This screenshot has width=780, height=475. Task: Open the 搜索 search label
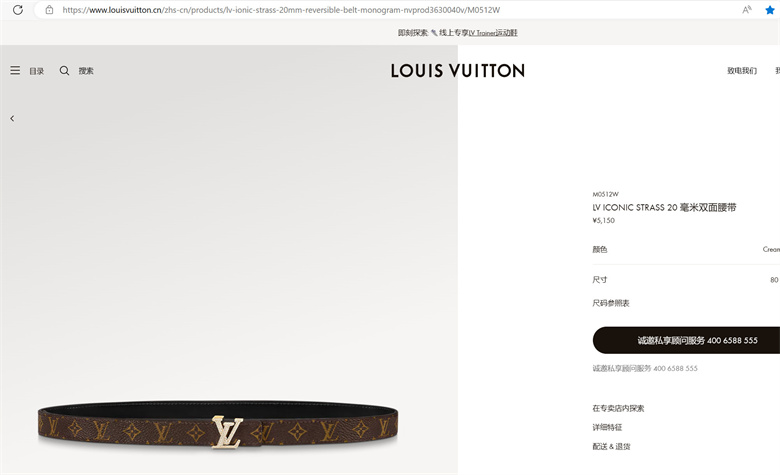point(86,71)
